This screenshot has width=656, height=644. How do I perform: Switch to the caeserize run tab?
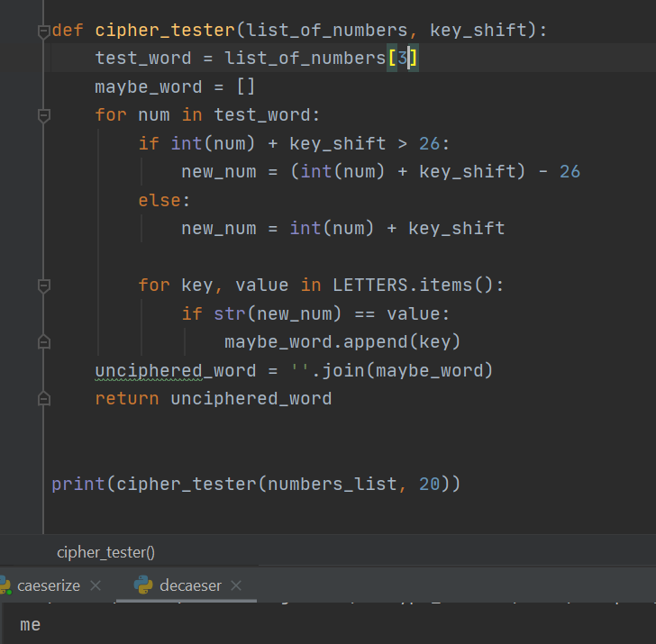[x=49, y=585]
